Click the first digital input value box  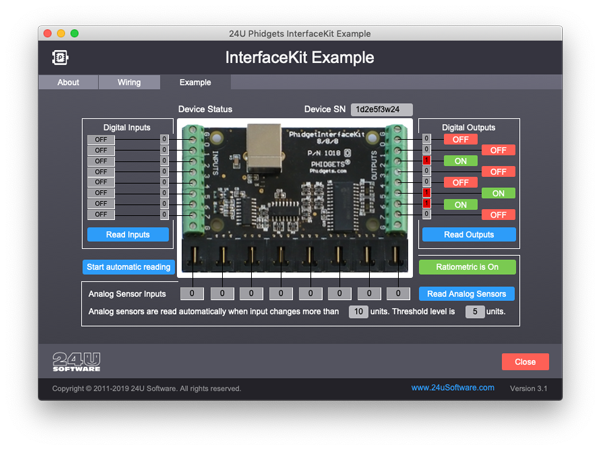(164, 139)
